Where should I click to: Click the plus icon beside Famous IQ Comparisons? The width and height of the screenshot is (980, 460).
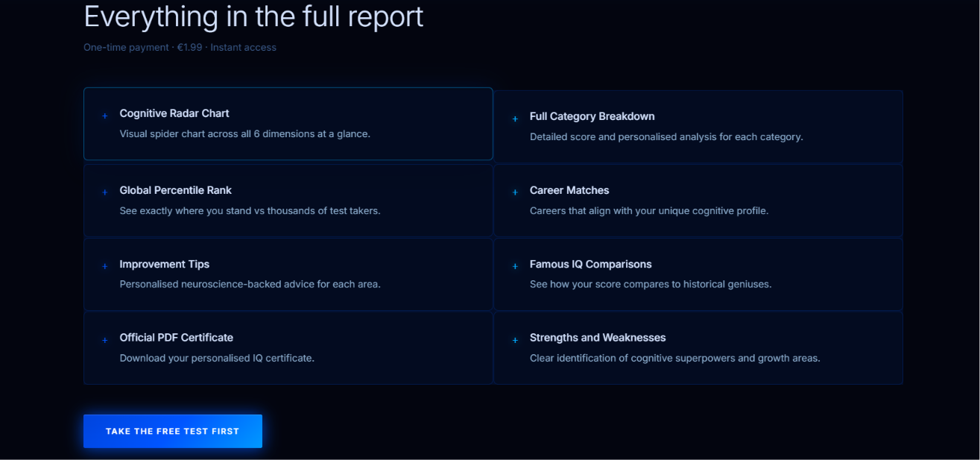515,266
